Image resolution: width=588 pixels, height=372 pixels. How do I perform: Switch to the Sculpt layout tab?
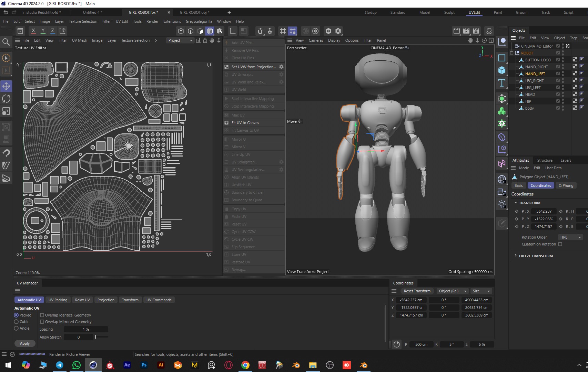[x=449, y=12]
